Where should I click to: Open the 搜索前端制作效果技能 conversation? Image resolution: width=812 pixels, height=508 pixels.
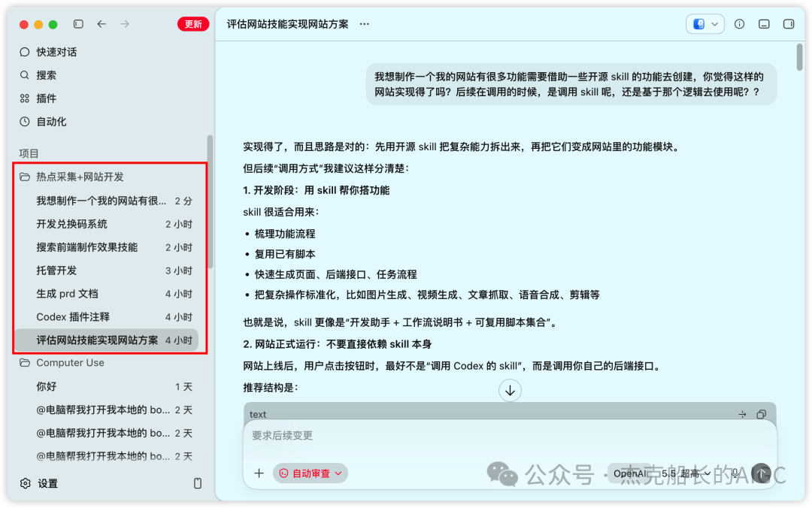(x=106, y=247)
